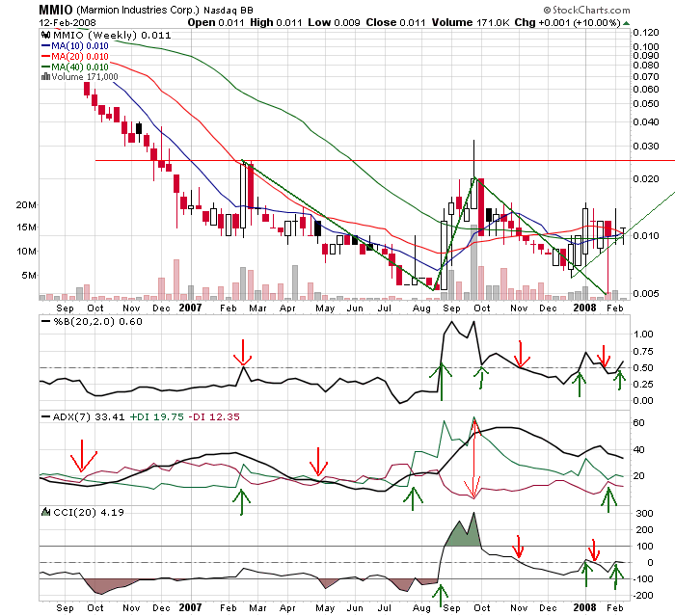
Task: Click the MA(20) 0.010 red legend entry
Action: tap(75, 56)
